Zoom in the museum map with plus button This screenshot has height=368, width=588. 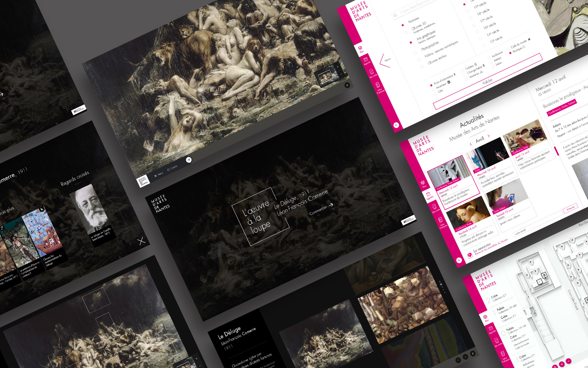[x=562, y=364]
